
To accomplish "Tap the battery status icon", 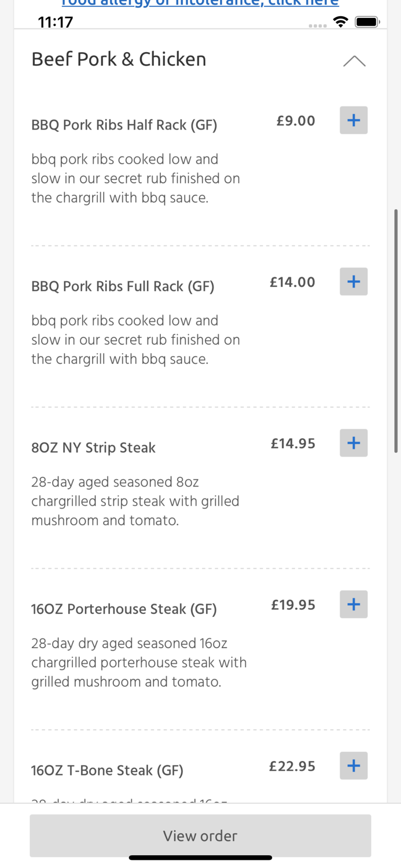I will click(367, 22).
